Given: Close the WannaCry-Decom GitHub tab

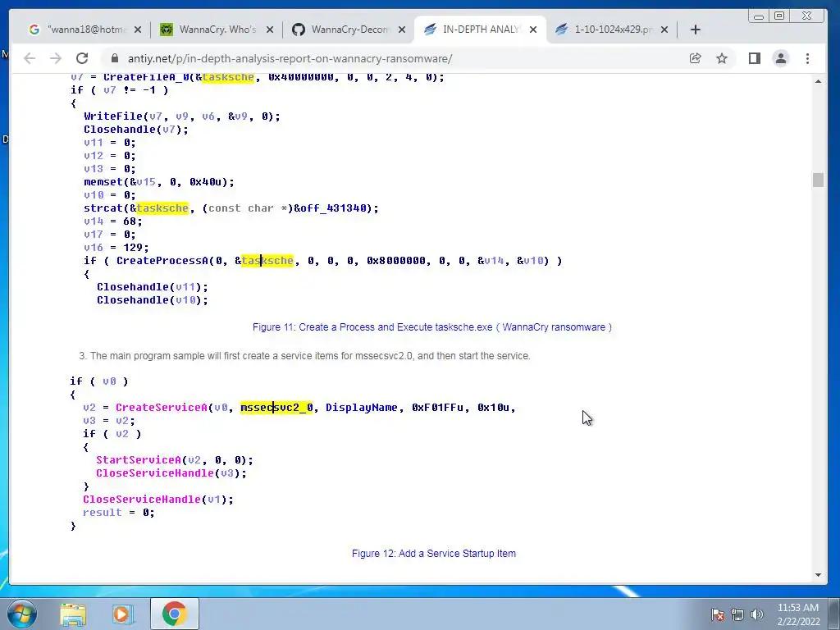Looking at the screenshot, I should (x=402, y=30).
